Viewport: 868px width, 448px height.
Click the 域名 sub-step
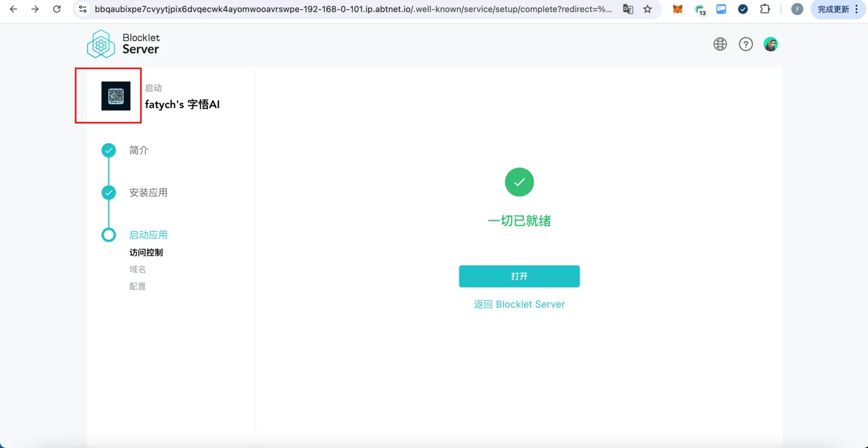coord(138,269)
